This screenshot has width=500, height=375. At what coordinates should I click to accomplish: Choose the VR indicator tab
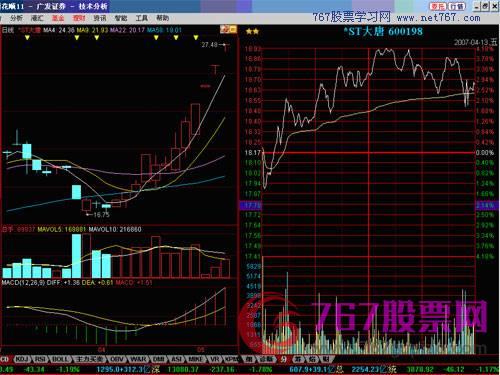tap(214, 359)
